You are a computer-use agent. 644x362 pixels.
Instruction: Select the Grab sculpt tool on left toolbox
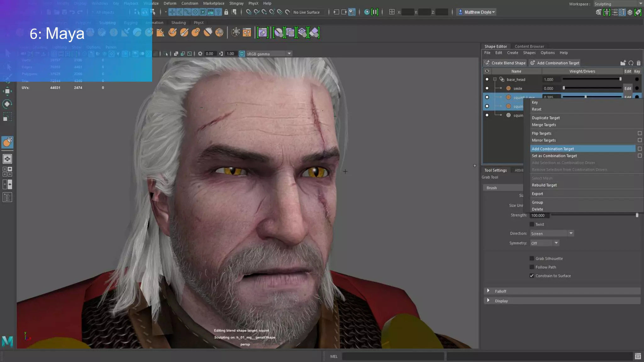8,142
